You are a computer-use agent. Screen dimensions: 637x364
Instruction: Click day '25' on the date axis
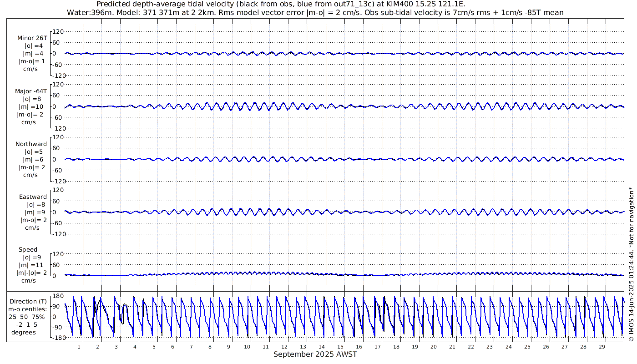tap(527, 347)
